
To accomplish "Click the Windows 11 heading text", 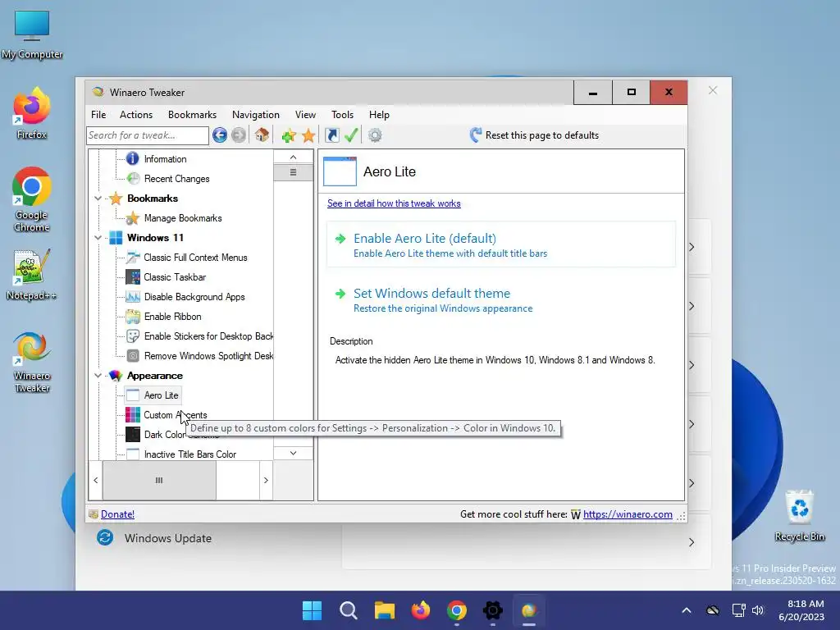I will pyautogui.click(x=155, y=237).
